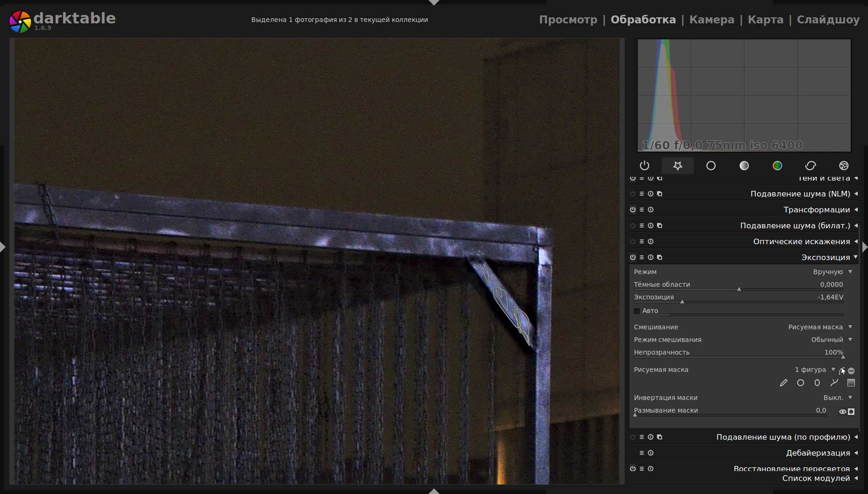Switch to Камера view
The height and width of the screenshot is (494, 868).
712,20
